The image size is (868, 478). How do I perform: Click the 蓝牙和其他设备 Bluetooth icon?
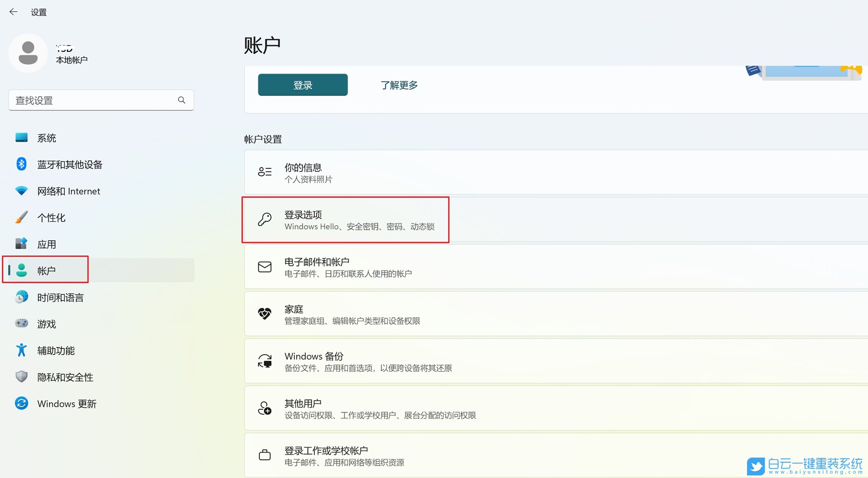pos(21,164)
